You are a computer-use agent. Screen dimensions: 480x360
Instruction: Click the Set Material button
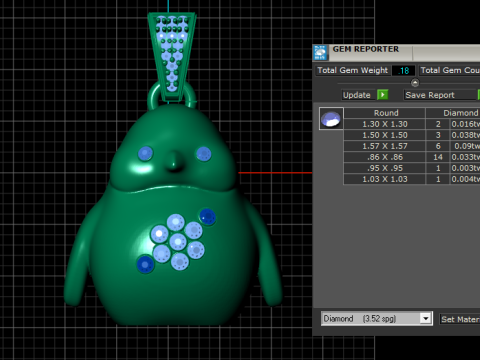(460, 319)
